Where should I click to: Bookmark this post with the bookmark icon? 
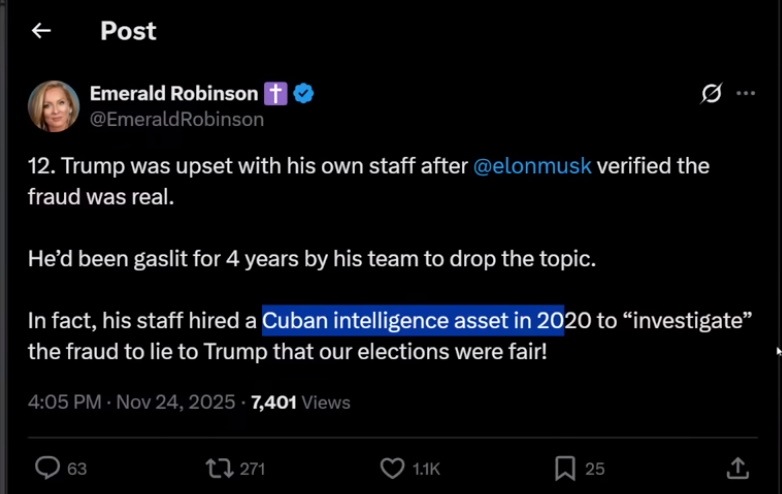565,467
